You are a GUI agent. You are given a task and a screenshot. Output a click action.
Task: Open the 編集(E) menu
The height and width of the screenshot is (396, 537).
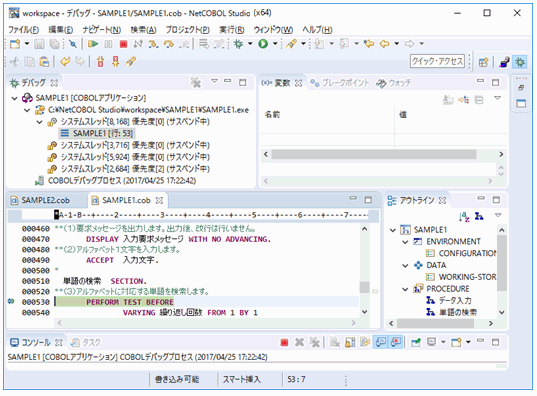61,30
